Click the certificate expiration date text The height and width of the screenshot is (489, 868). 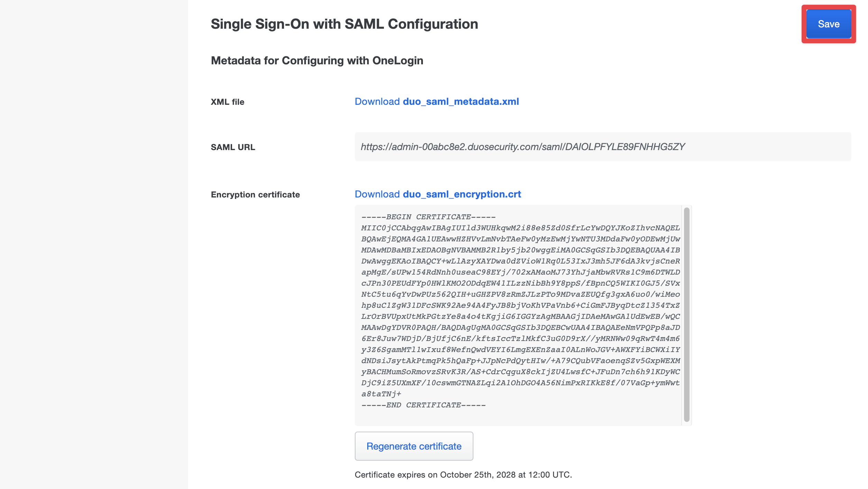coord(463,475)
